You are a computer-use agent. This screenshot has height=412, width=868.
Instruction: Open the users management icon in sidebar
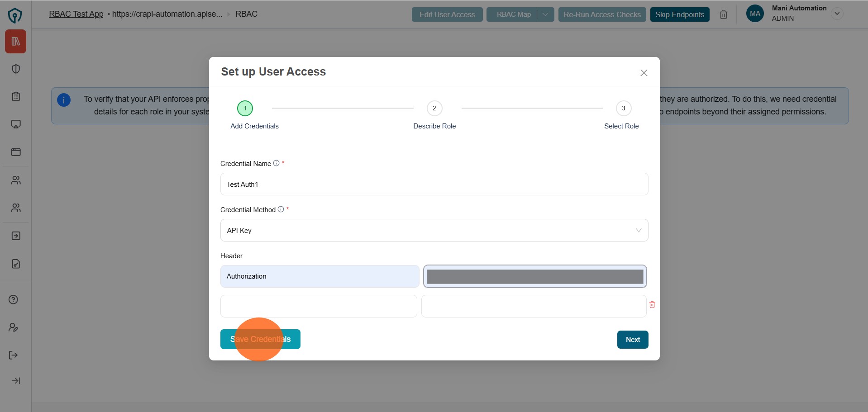(x=16, y=180)
